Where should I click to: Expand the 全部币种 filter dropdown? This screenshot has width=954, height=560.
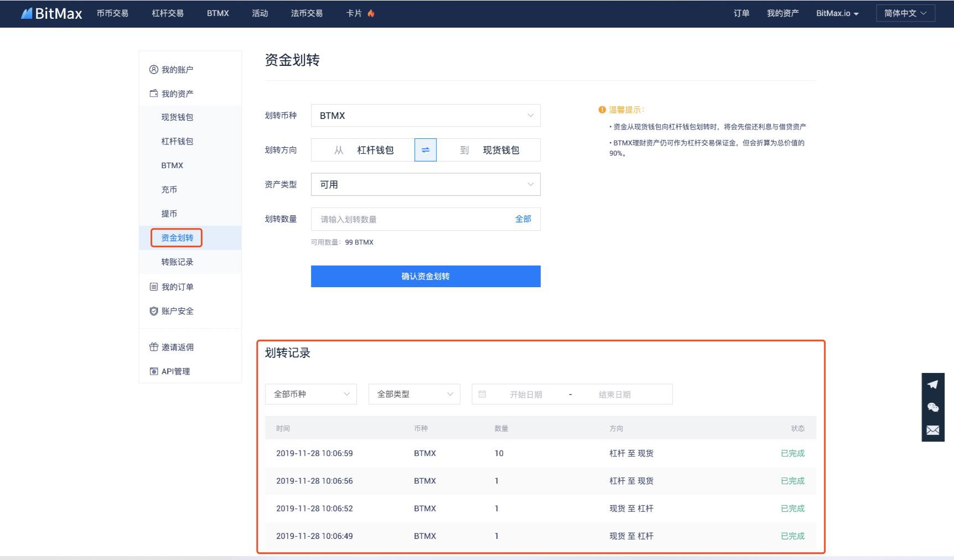311,394
